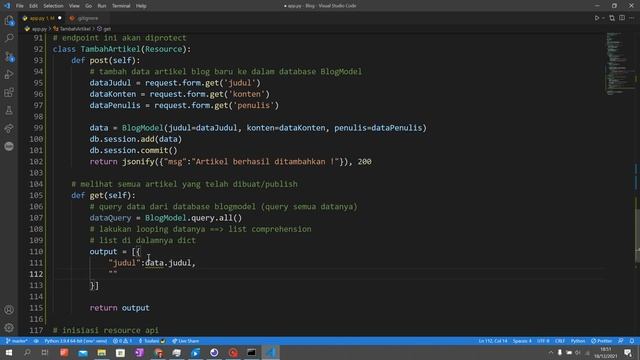Change language mode via Python

click(578, 341)
